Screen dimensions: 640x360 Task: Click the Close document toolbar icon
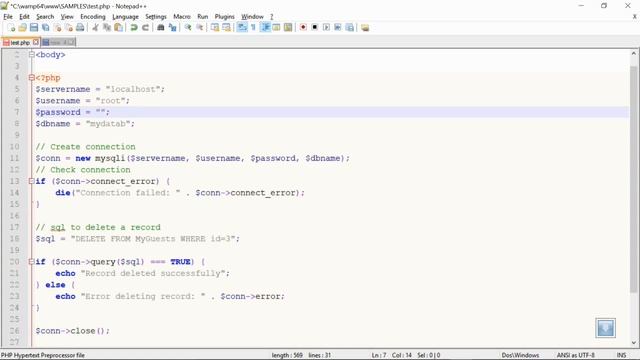coord(57,27)
